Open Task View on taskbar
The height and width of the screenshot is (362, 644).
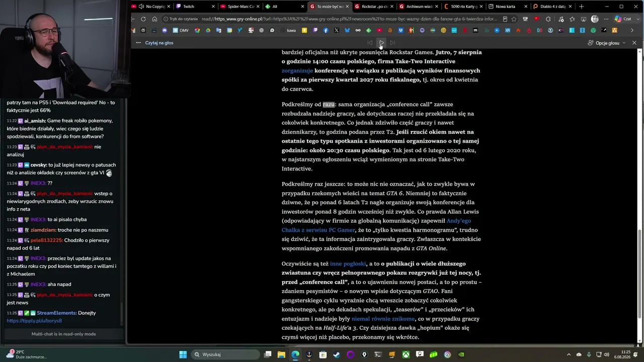pos(268,354)
